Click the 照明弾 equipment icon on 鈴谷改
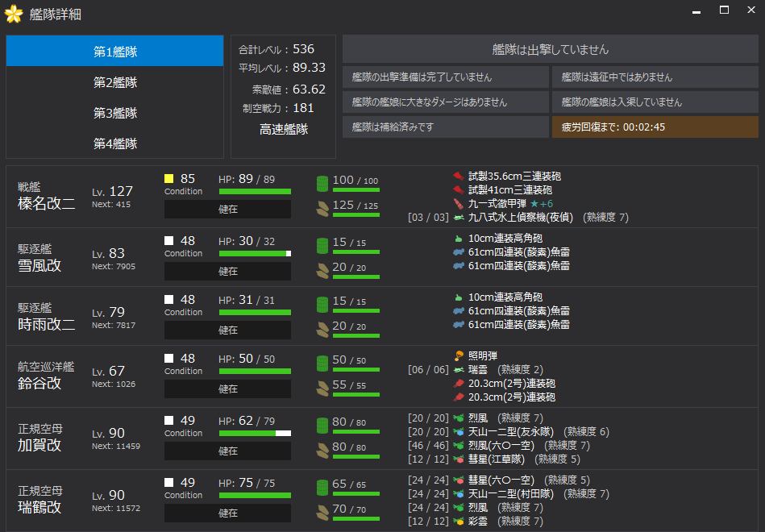The height and width of the screenshot is (532, 765). coord(458,355)
